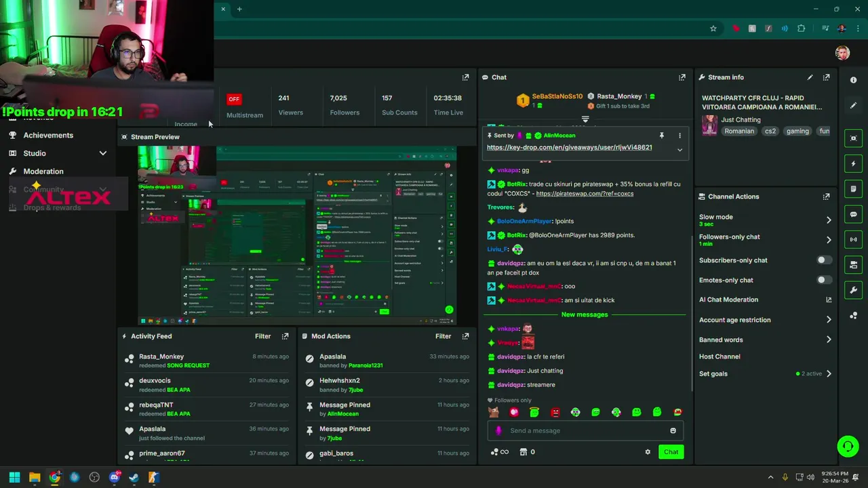Expand Banned words settings

point(829,340)
